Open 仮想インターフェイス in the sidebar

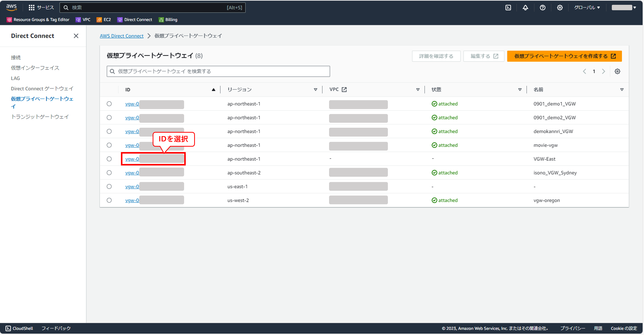pyautogui.click(x=35, y=68)
